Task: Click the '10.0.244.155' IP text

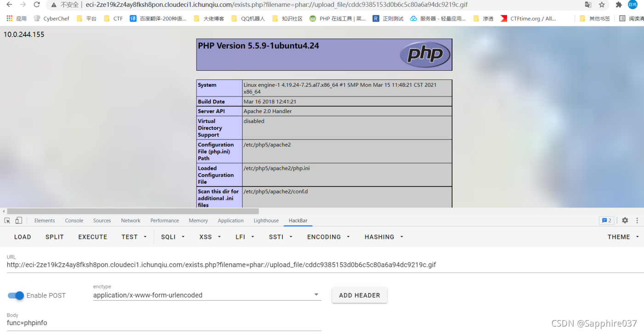Action: 24,34
